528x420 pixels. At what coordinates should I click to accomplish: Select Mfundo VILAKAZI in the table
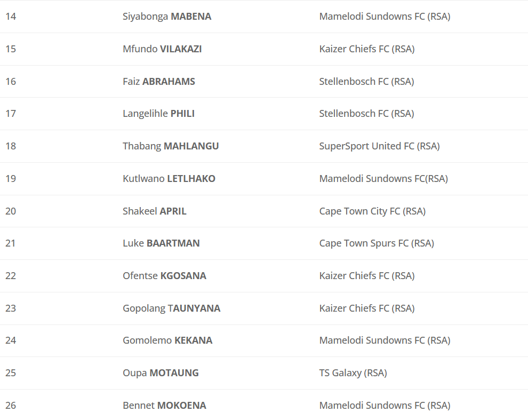point(162,49)
